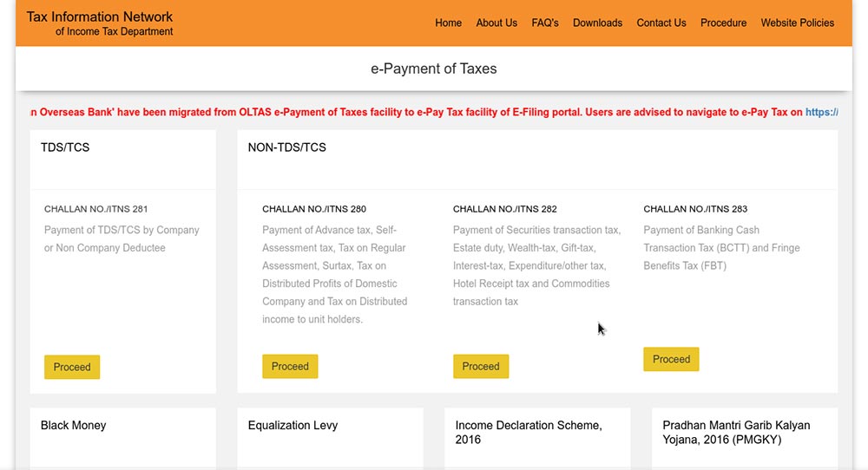Select Procedure in the top navigation
This screenshot has height=470, width=868.
pos(723,23)
